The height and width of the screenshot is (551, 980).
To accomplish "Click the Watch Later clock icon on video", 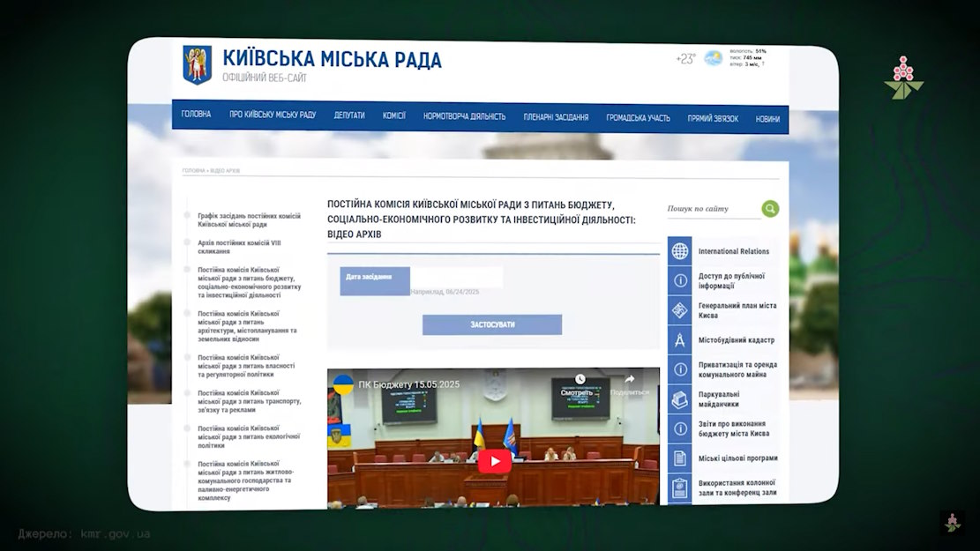I will [x=580, y=380].
